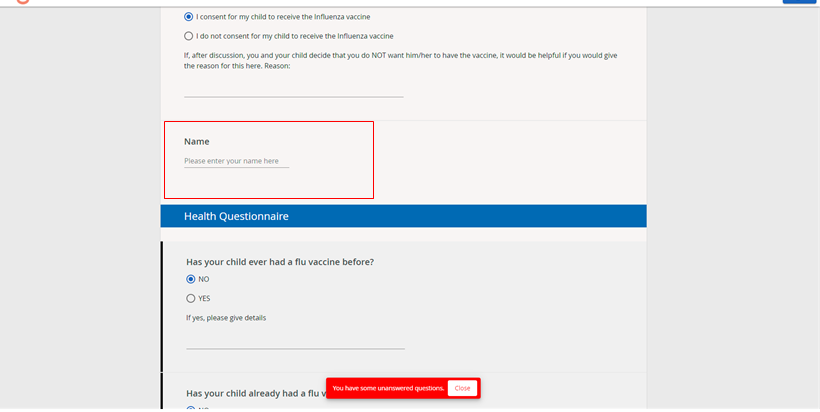Click the refusal reason instruction paragraph
This screenshot has height=412, width=820.
pos(401,61)
